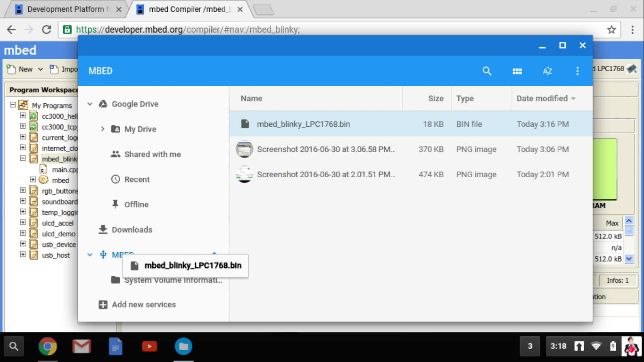Open My Drive in the sidebar
The width and height of the screenshot is (644, 362).
(140, 129)
